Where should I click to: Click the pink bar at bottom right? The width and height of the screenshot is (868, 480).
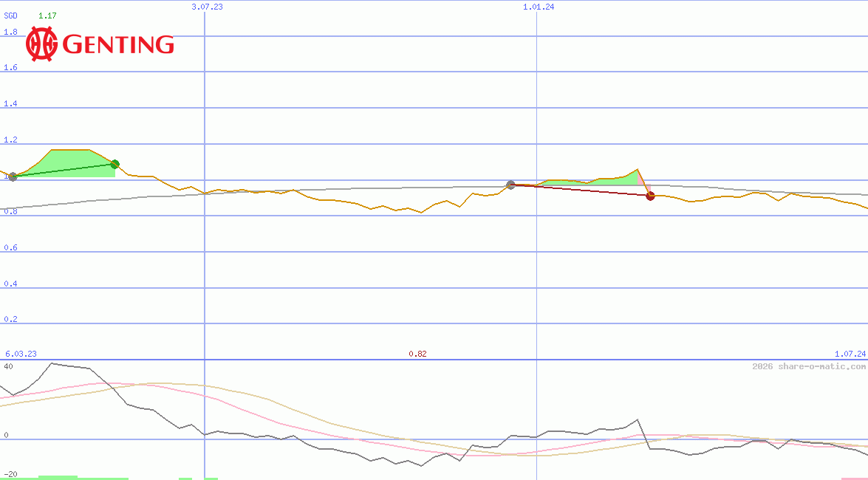pos(854,479)
